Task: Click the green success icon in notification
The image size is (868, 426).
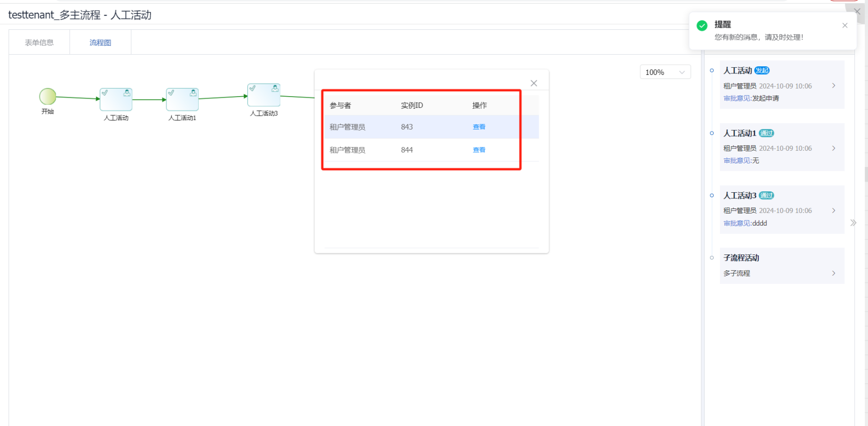Action: click(702, 26)
